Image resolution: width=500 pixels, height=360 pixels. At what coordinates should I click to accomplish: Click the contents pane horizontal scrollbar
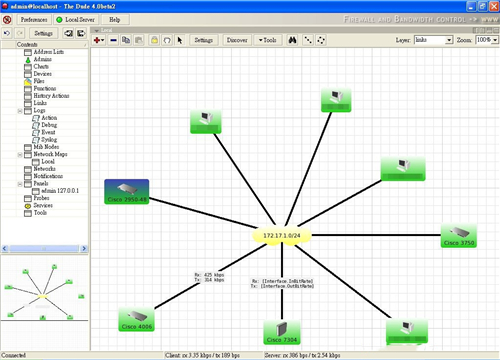(x=44, y=248)
